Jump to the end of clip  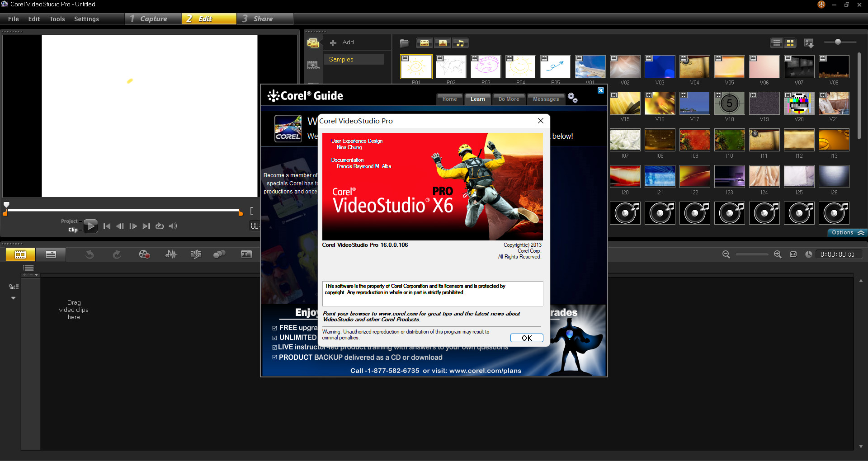pos(146,226)
